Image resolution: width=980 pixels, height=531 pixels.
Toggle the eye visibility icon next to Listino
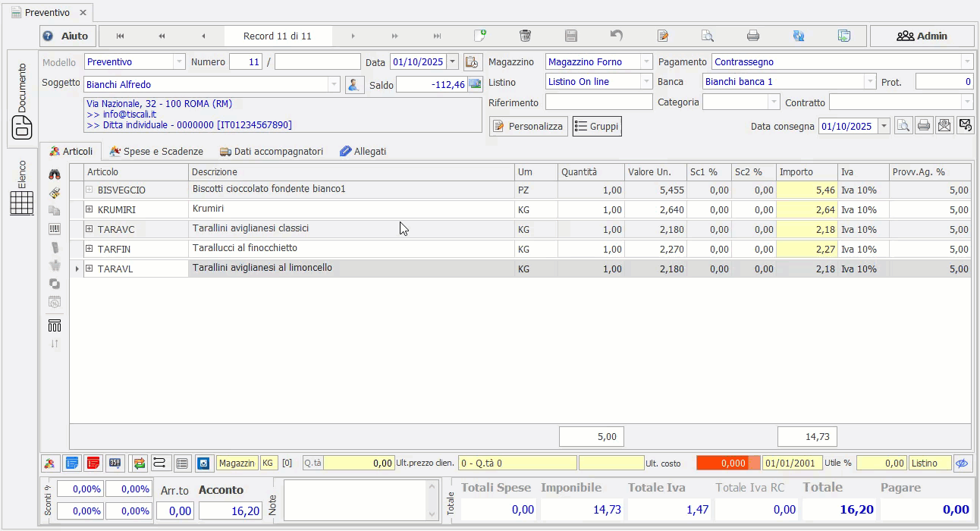point(963,463)
